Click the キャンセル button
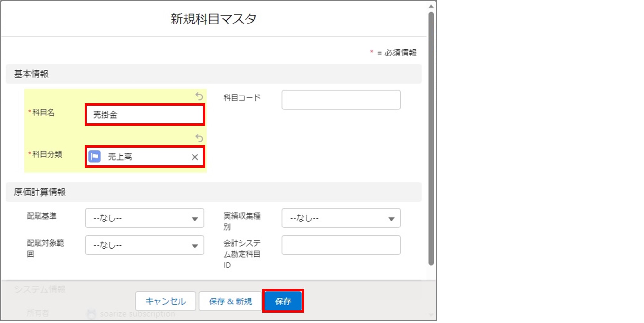The width and height of the screenshot is (644, 323). pyautogui.click(x=166, y=301)
